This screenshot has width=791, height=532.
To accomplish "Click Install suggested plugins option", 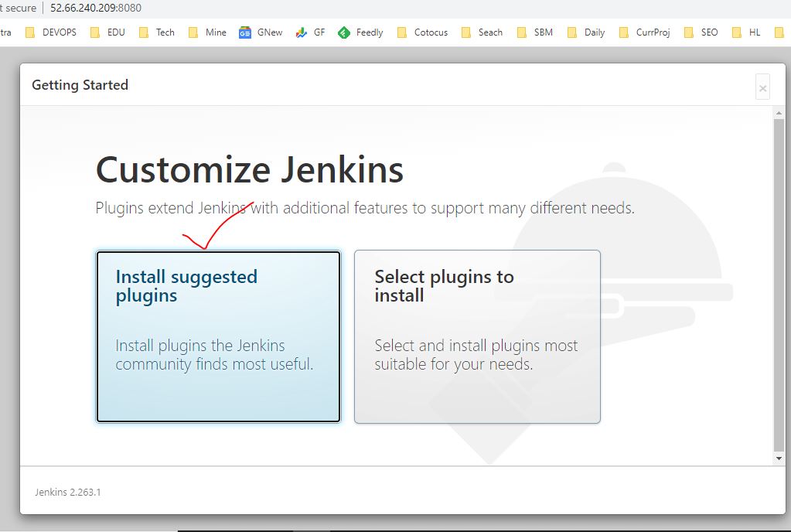I will [218, 336].
